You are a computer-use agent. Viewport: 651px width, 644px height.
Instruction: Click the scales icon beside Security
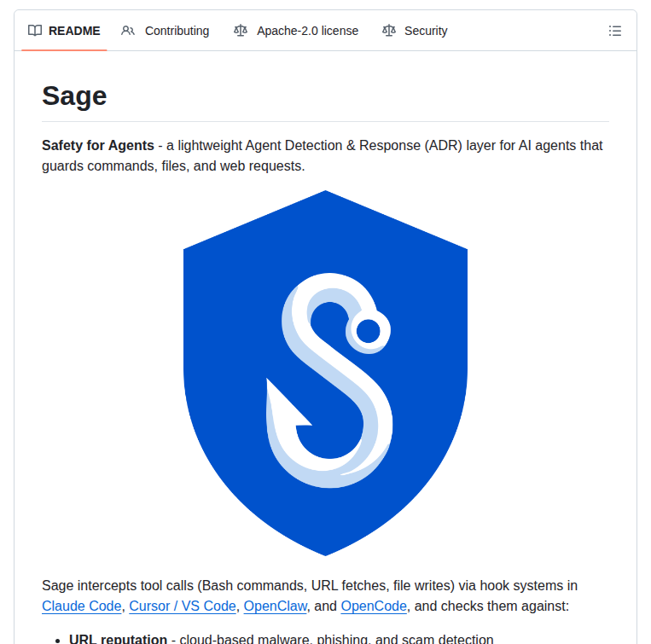point(389,31)
